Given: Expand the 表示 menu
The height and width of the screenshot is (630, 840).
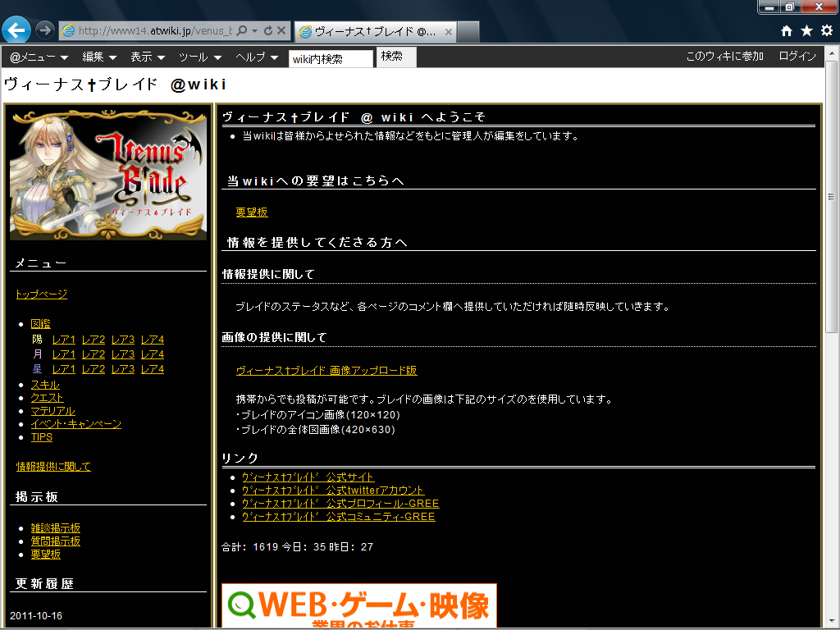Looking at the screenshot, I should pyautogui.click(x=148, y=57).
